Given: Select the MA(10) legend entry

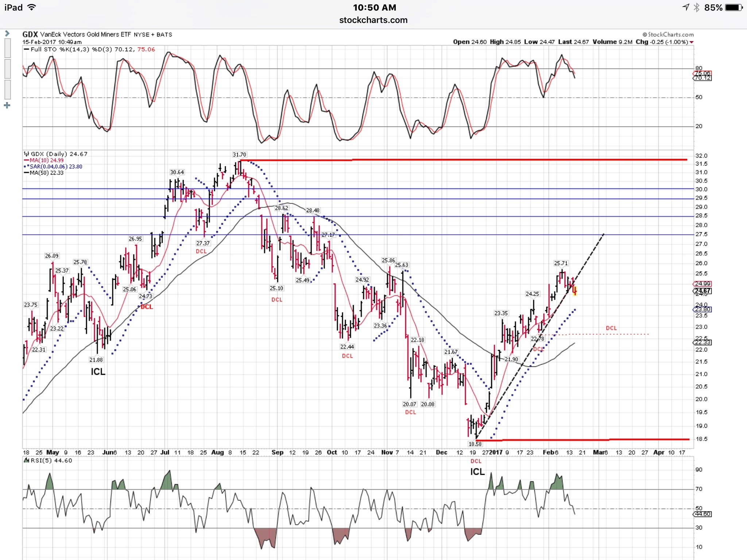Looking at the screenshot, I should (x=44, y=160).
